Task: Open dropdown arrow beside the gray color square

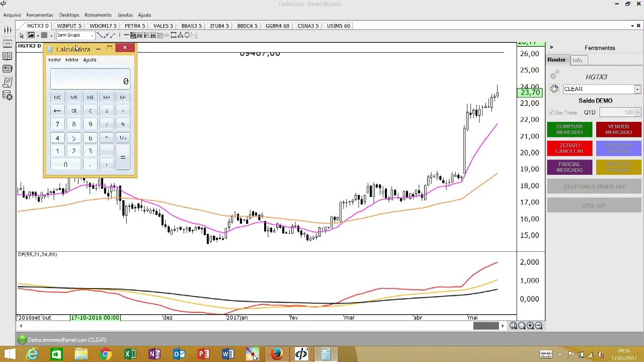Action: click(x=51, y=35)
